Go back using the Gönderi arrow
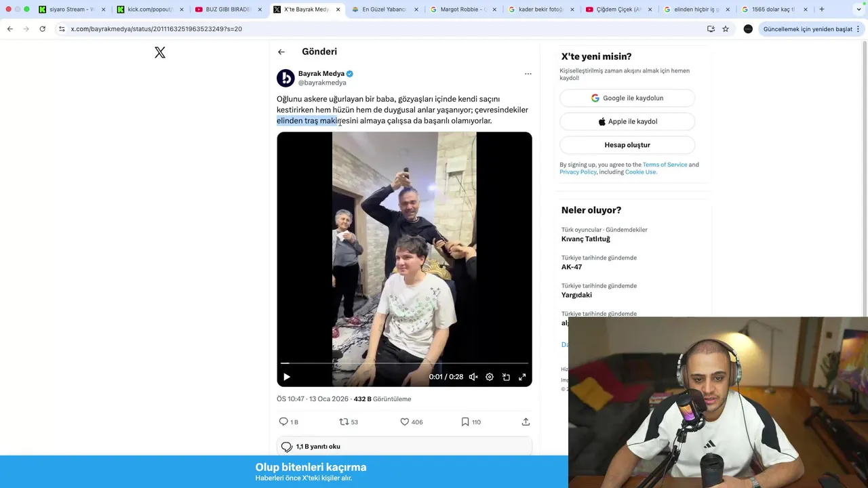Viewport: 868px width, 488px height. click(x=281, y=52)
